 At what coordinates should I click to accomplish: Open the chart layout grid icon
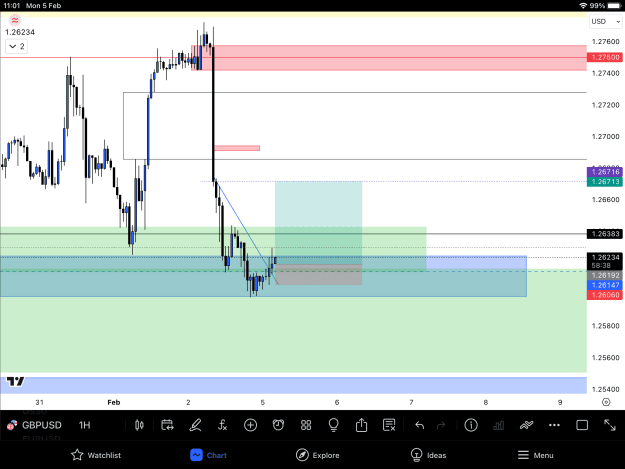tap(306, 425)
